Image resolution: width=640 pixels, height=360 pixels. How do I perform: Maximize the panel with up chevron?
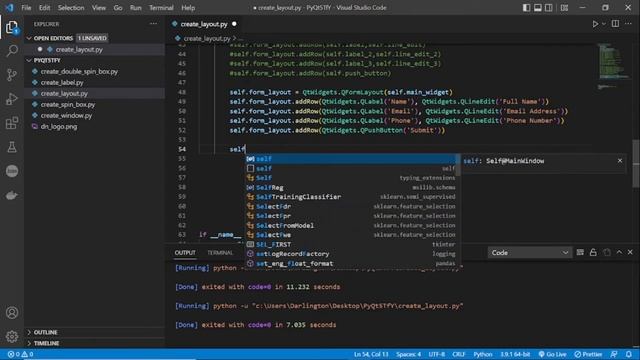[619, 253]
